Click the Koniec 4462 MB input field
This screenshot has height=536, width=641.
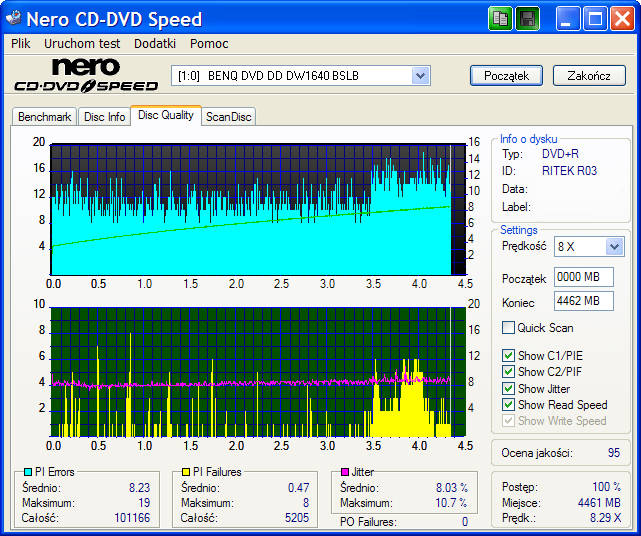click(583, 301)
